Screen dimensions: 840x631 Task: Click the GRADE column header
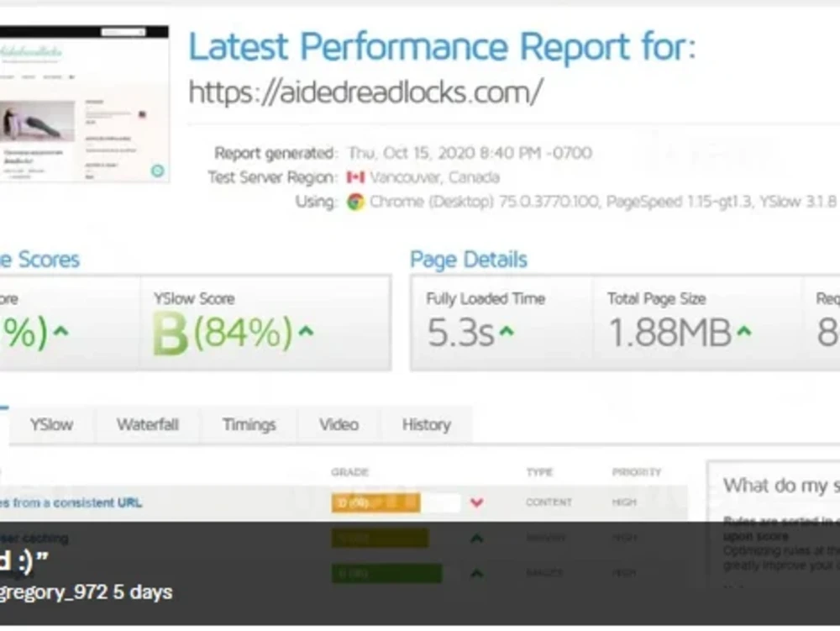tap(349, 472)
